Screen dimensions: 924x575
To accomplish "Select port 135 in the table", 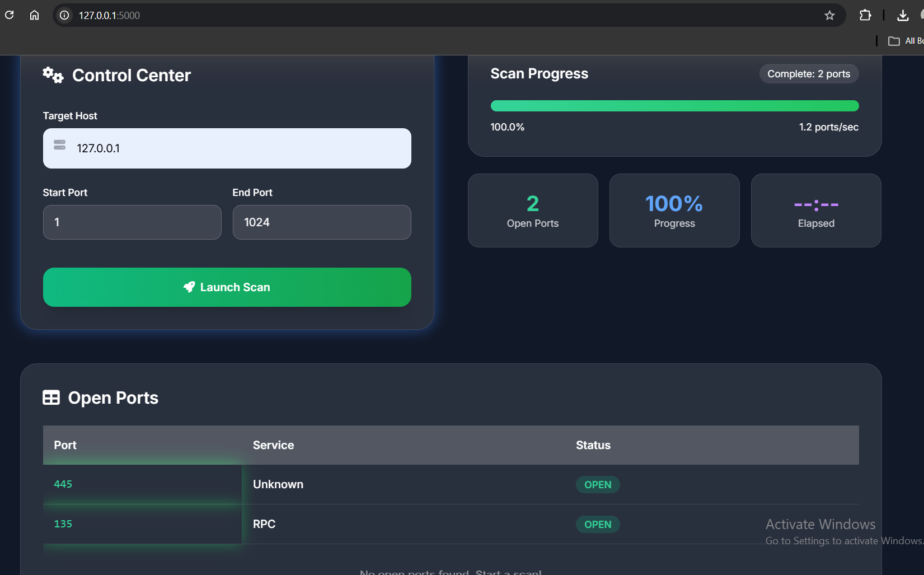I will (63, 524).
